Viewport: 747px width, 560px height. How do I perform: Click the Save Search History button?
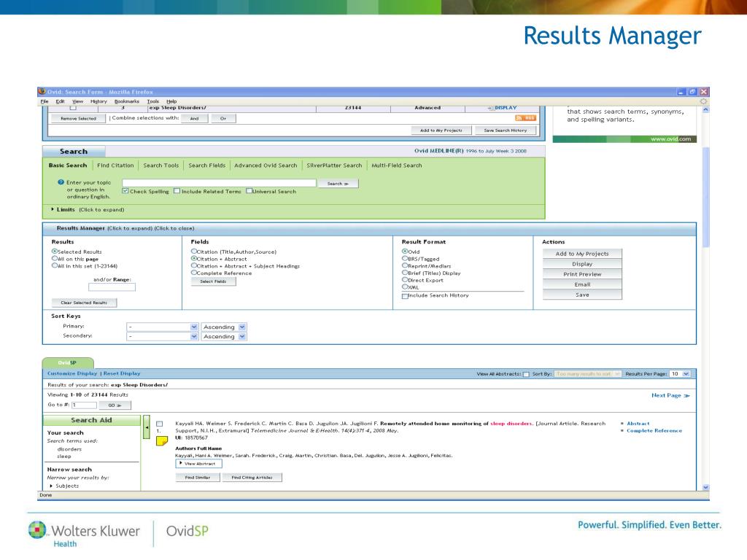point(506,130)
